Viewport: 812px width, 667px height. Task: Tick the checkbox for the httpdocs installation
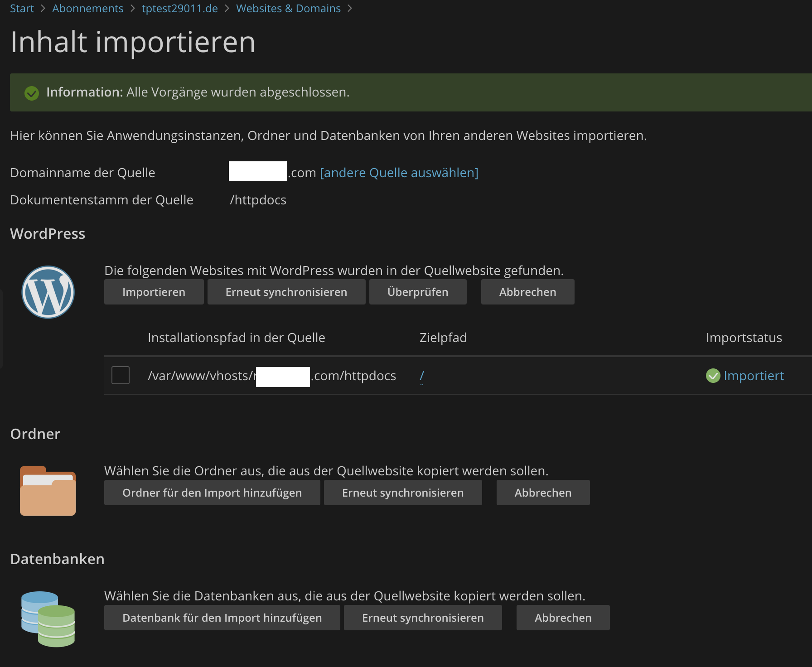click(x=121, y=375)
